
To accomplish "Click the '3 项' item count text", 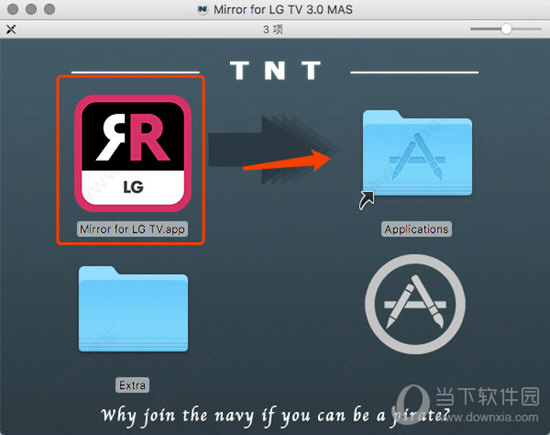I will click(273, 29).
